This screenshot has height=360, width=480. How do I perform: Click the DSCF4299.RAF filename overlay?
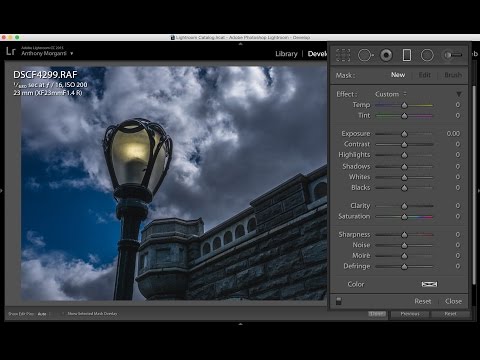coord(45,74)
